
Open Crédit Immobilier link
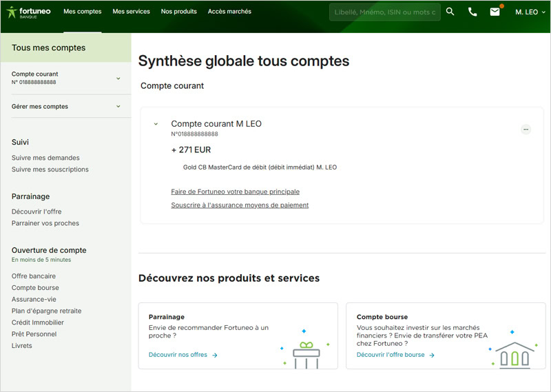38,322
